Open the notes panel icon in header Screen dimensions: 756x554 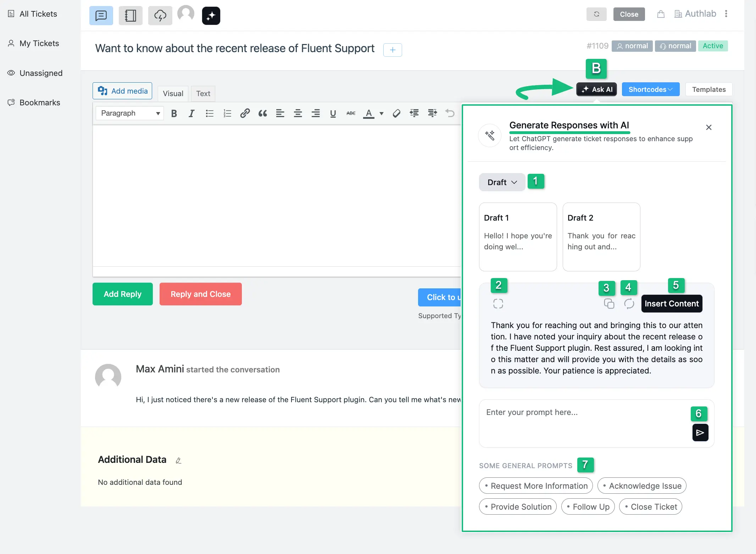(130, 16)
